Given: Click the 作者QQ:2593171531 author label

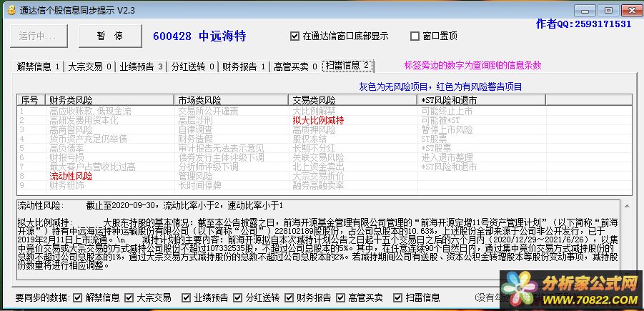Looking at the screenshot, I should (x=584, y=24).
